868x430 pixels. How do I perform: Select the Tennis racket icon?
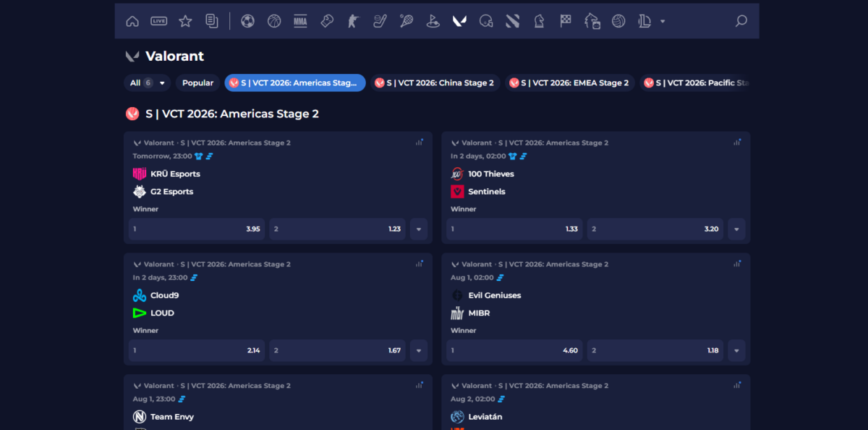407,21
